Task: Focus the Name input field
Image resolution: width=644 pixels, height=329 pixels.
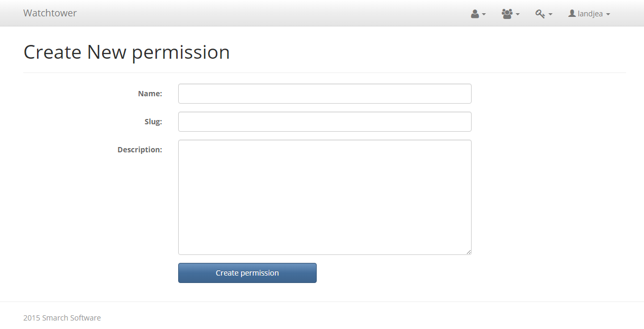Action: [325, 94]
